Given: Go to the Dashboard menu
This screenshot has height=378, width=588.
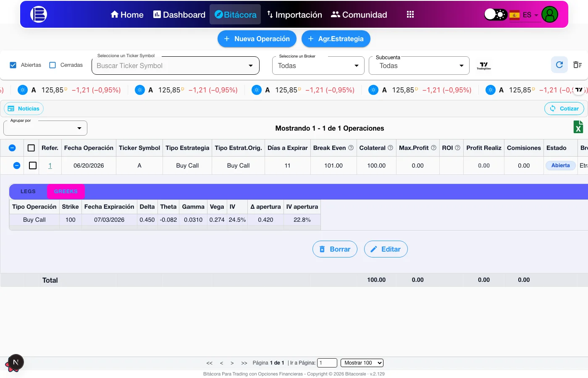Looking at the screenshot, I should 179,15.
